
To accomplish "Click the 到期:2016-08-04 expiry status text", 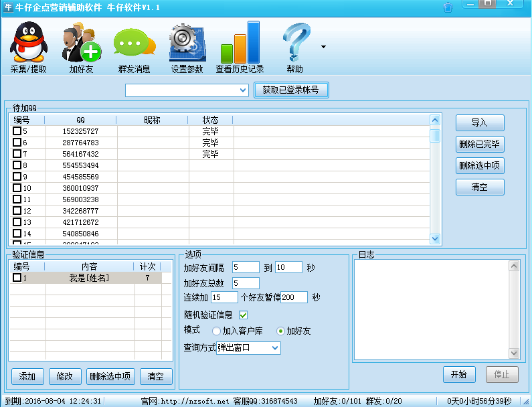I will click(x=53, y=402).
